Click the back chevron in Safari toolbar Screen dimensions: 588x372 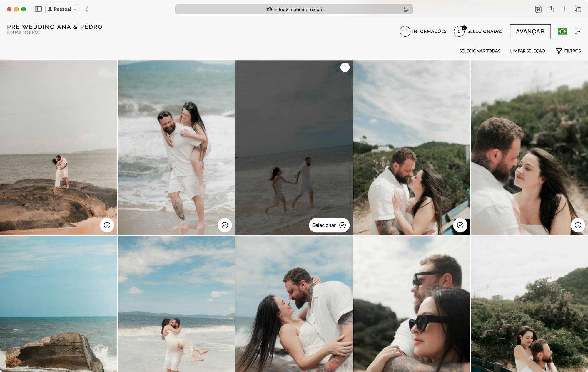click(x=87, y=9)
